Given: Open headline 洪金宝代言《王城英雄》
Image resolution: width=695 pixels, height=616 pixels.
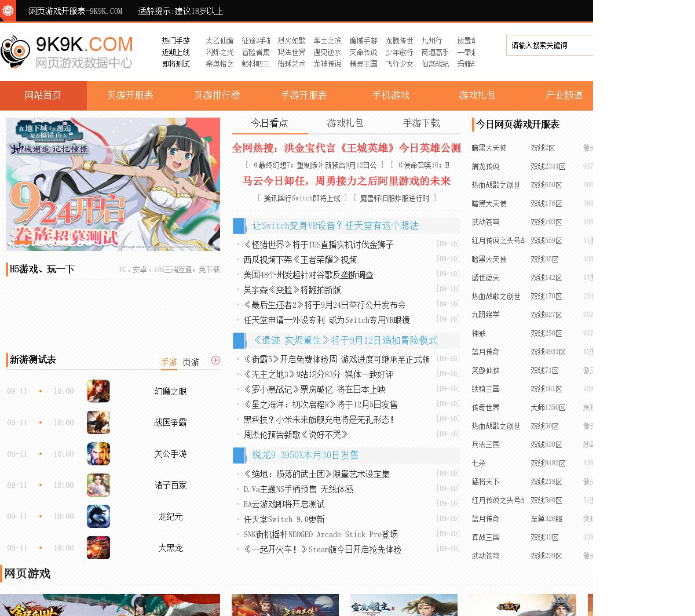Looking at the screenshot, I should 346,148.
